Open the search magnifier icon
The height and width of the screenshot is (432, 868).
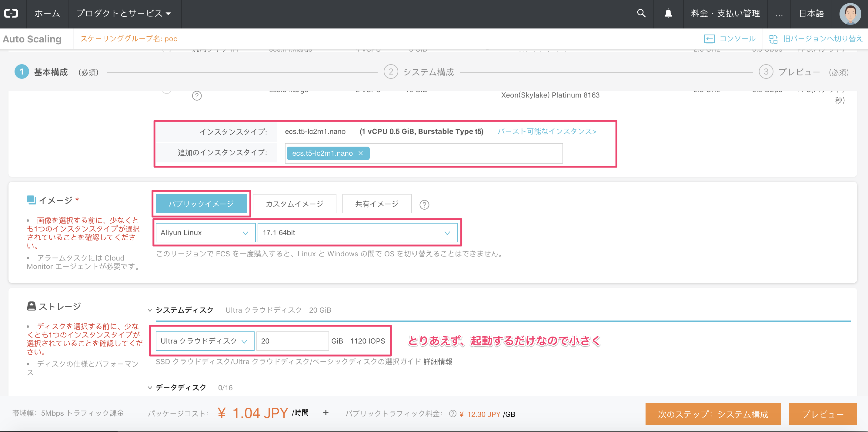click(x=641, y=13)
